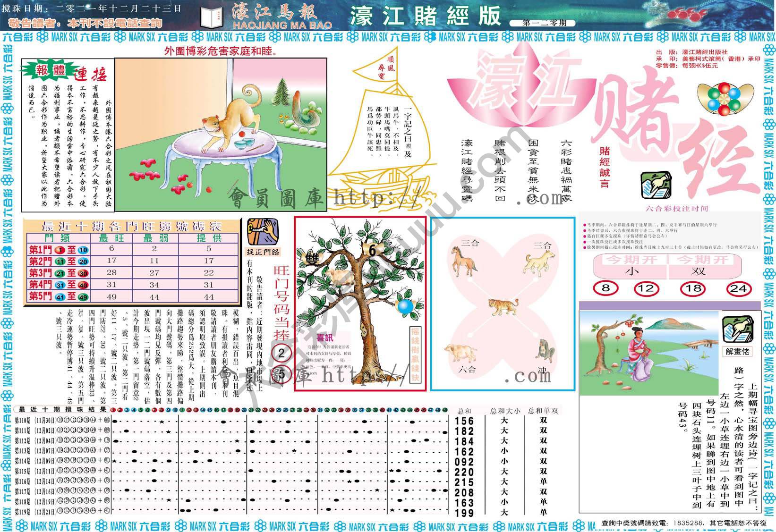Screen dimensions: 776x532
Task: Click the 雙 label on the tree
Action: click(312, 259)
